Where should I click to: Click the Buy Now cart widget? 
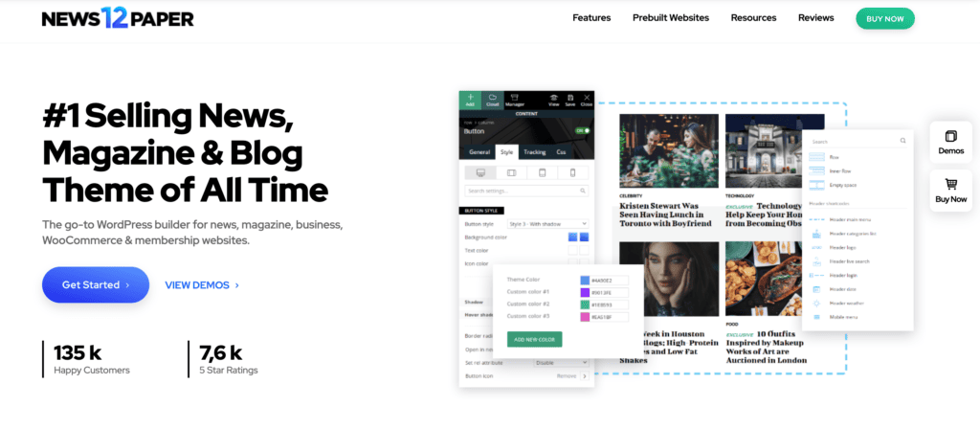coord(950,191)
